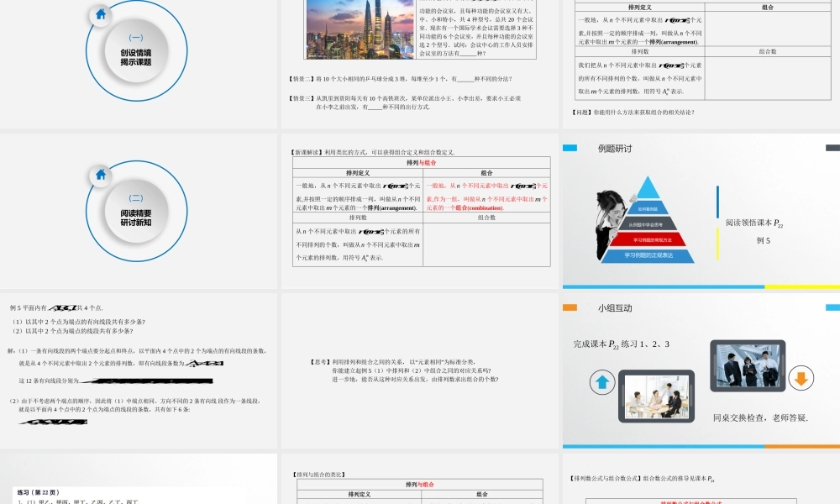Click the home icon on the 阅读精要研讨新知 slide
This screenshot has width=840, height=504.
tap(99, 174)
